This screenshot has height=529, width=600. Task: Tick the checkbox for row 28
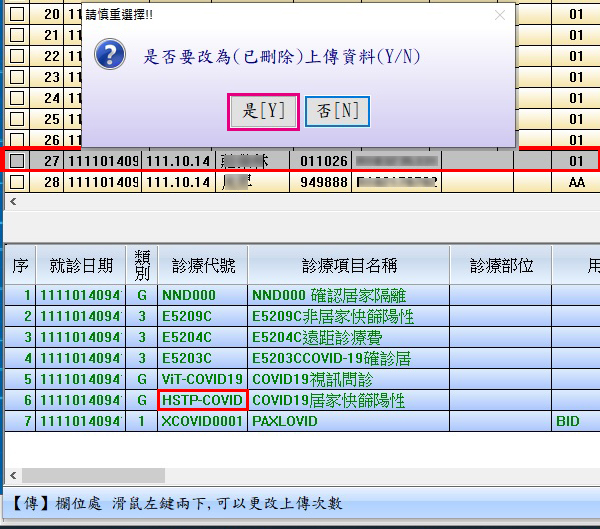coord(17,182)
